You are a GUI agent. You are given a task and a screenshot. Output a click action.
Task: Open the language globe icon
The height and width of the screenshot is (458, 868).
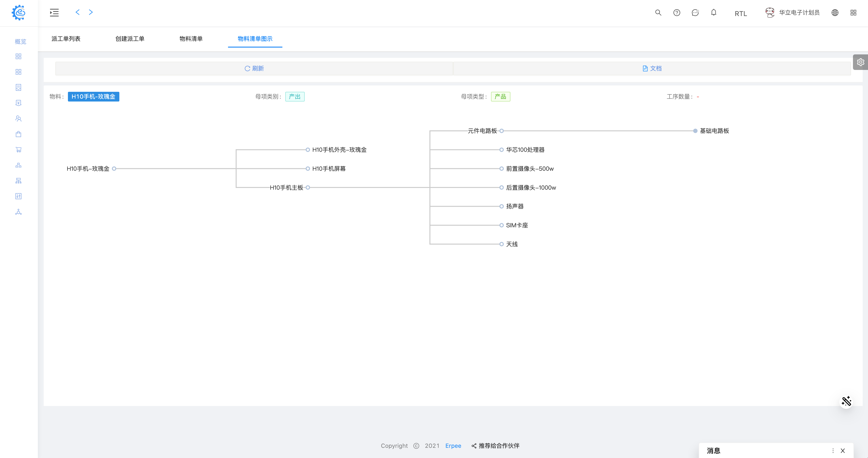pos(835,13)
